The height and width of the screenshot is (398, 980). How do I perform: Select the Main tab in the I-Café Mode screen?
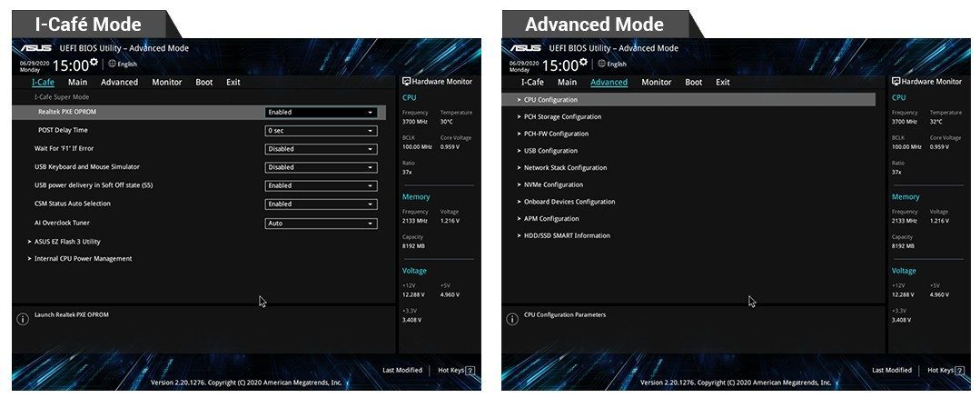pos(77,82)
